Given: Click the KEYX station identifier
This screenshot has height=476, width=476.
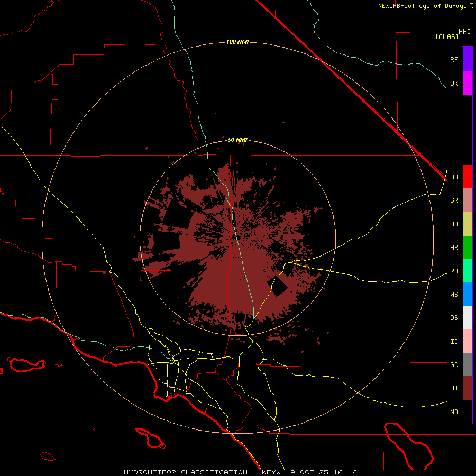Looking at the screenshot, I should tap(271, 472).
